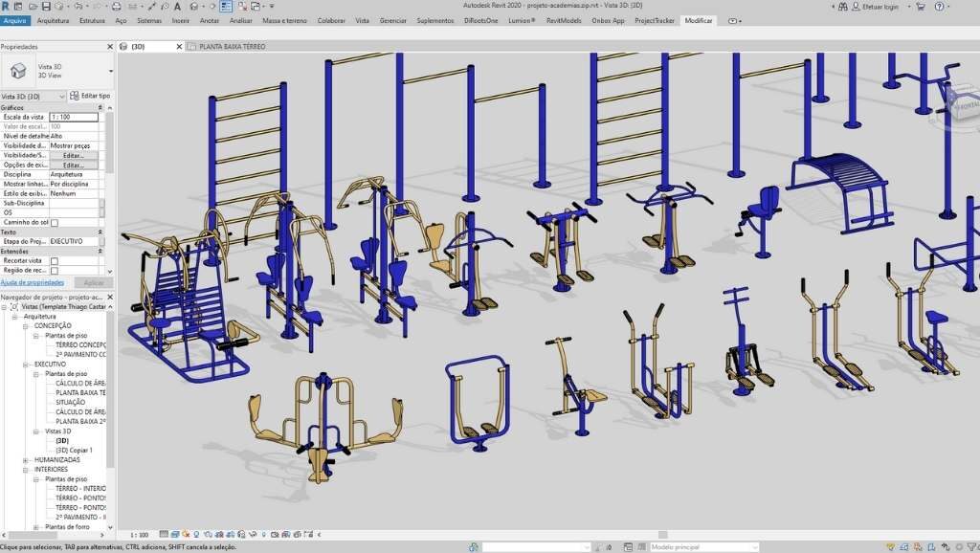The width and height of the screenshot is (980, 553).
Task: Click the 3D view house thumbnail in Properties
Action: (18, 71)
